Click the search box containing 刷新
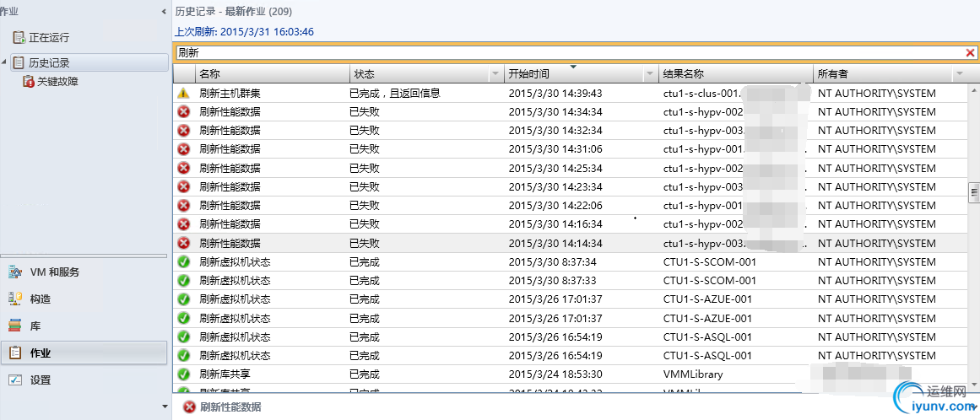 click(x=566, y=53)
